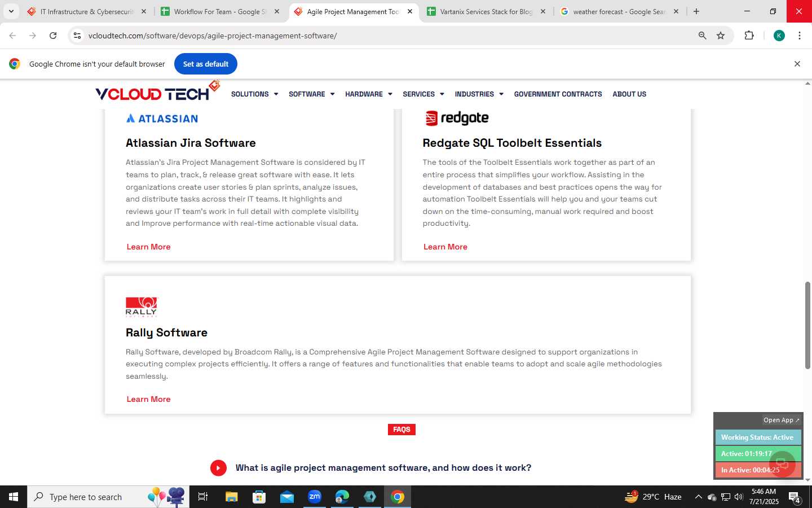Screen dimensions: 812x508
Task: Open the Extensions puzzle icon
Action: coord(749,36)
